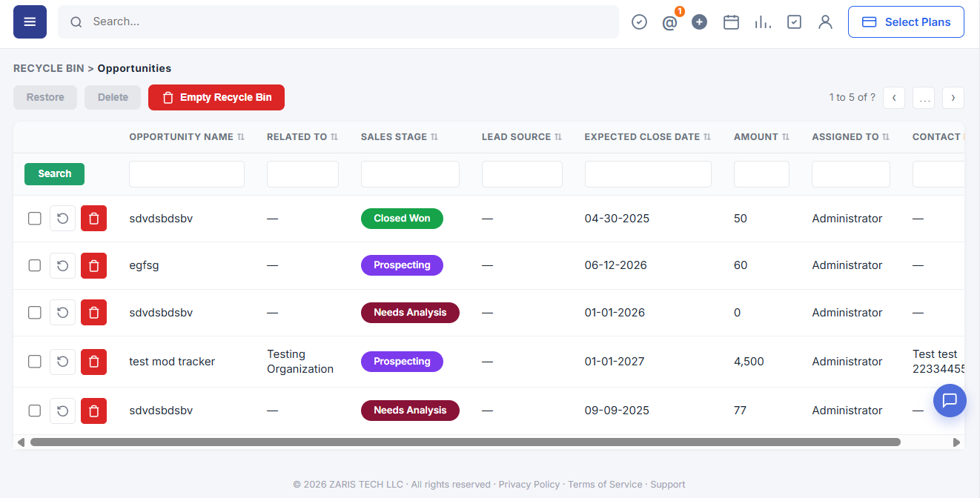
Task: Click the horizontal table scrollbar
Action: pyautogui.click(x=465, y=442)
